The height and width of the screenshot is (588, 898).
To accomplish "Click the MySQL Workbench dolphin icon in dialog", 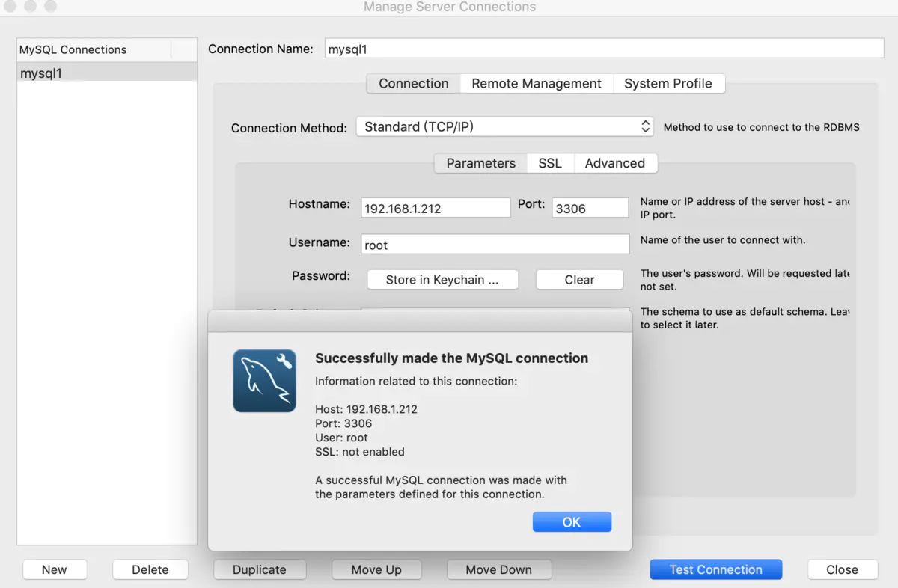I will 264,381.
